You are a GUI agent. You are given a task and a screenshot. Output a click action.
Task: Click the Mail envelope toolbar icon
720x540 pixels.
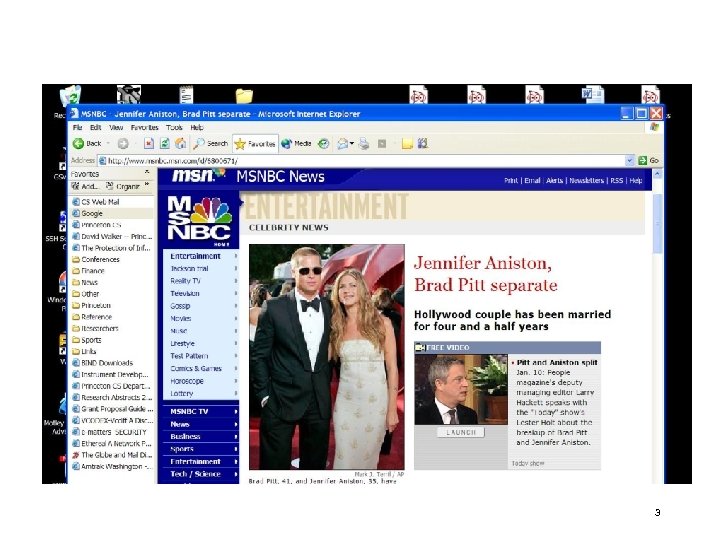coord(343,144)
